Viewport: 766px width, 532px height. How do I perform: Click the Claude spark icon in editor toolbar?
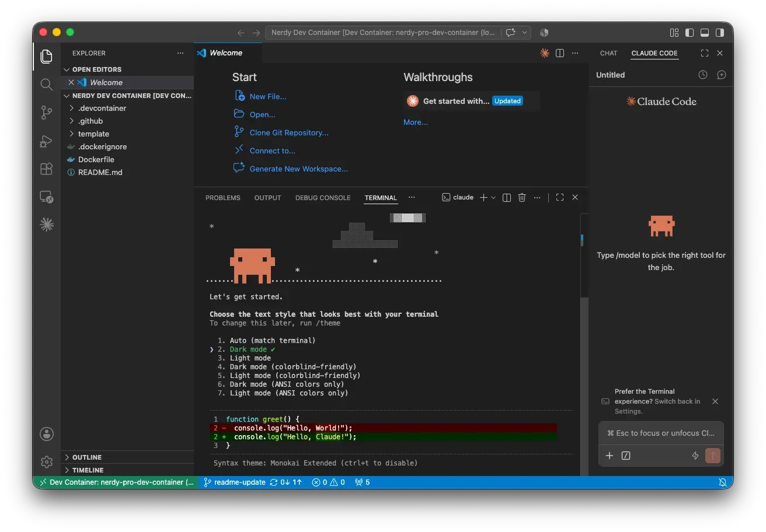(x=545, y=53)
